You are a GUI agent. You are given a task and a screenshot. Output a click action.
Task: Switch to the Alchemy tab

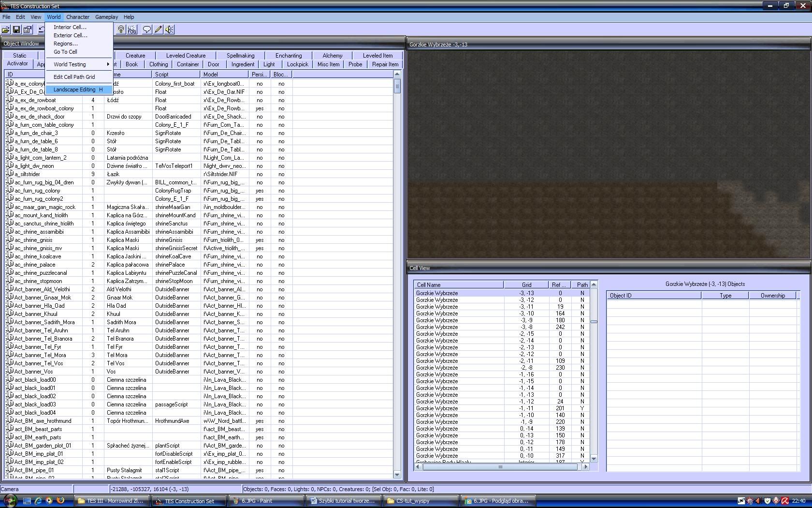point(332,56)
